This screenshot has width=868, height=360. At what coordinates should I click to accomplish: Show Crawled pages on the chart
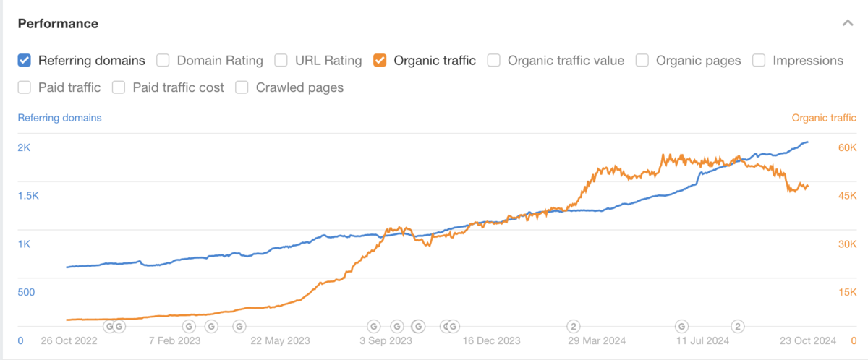242,87
